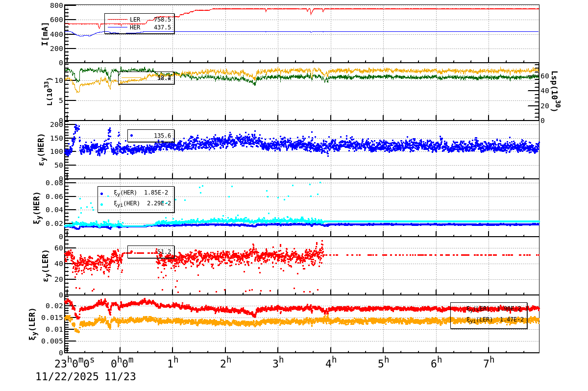Click the 0.005 tick on ξy(LER) axis
Screen dimensions: 588x391
click(x=52, y=341)
